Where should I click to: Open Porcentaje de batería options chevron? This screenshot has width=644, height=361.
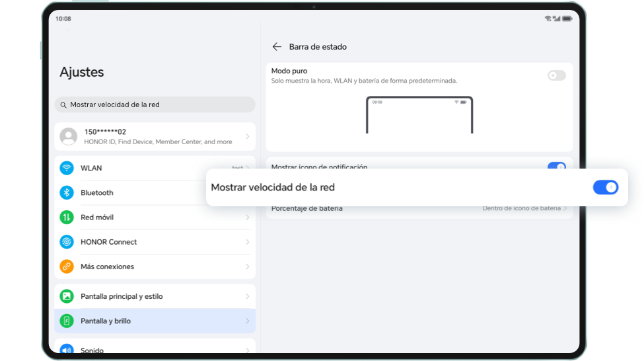[x=565, y=208]
